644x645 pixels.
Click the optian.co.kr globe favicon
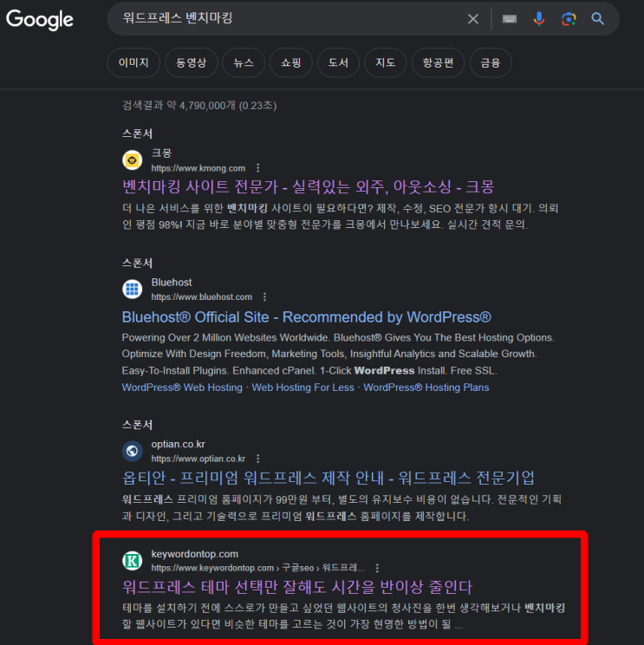point(132,451)
